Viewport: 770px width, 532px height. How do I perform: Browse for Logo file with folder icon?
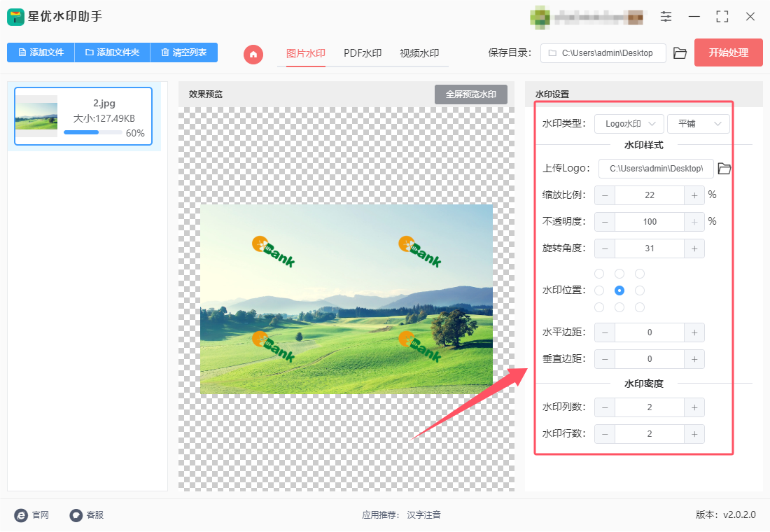pos(724,169)
